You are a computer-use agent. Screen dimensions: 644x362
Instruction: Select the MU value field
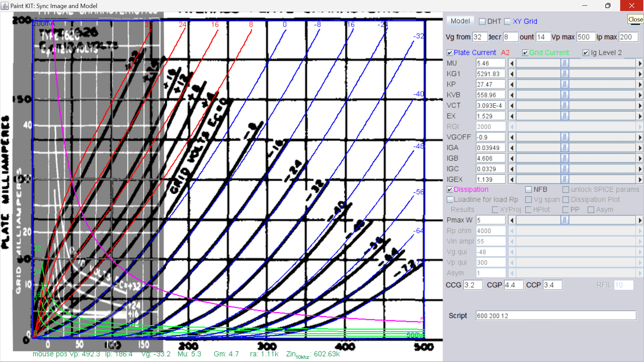point(491,63)
